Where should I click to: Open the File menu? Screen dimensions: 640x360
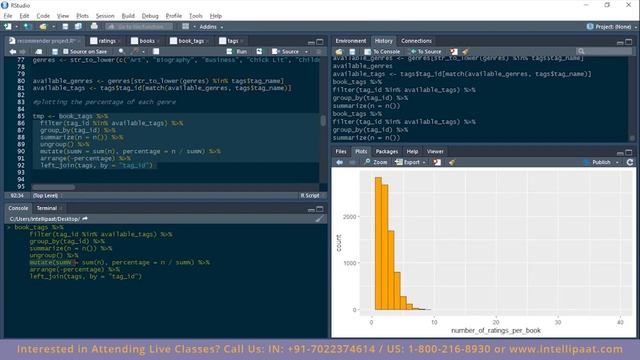click(x=8, y=16)
